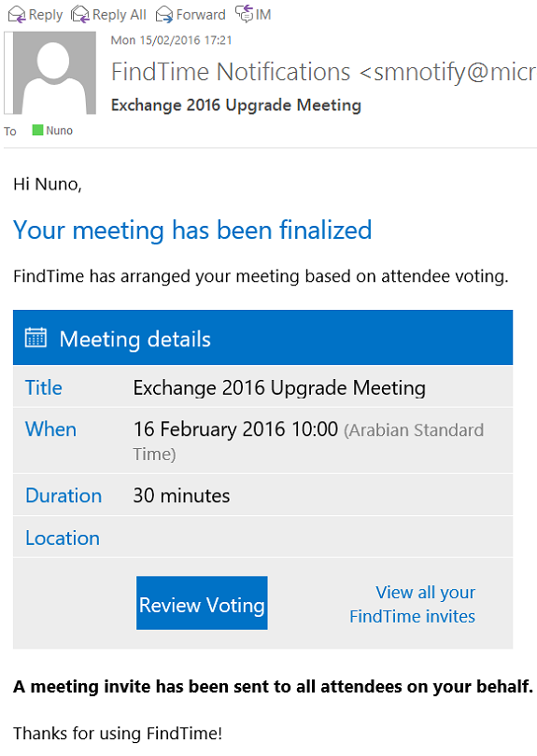The image size is (537, 756).
Task: Select the IM text label
Action: point(263,15)
